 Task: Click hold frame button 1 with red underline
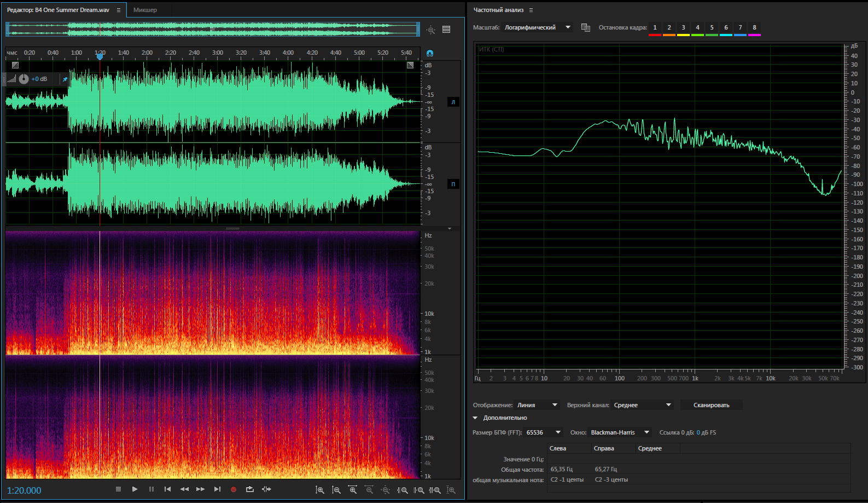click(x=655, y=28)
